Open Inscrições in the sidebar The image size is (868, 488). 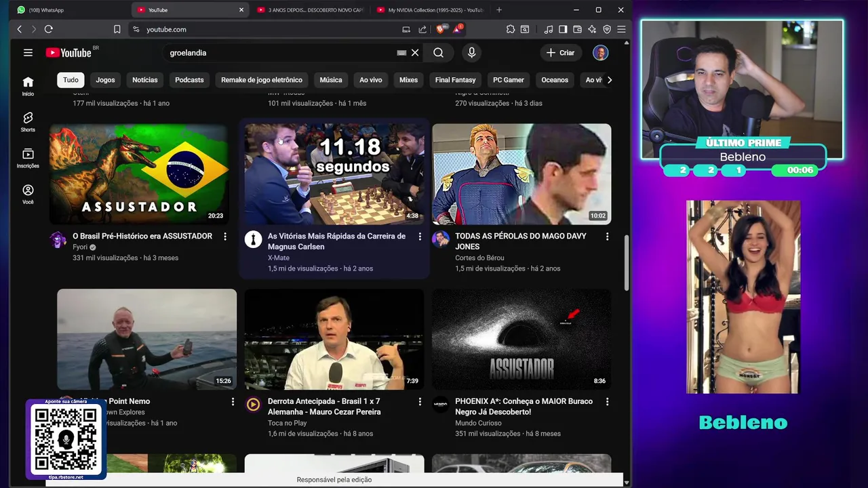[x=28, y=158]
